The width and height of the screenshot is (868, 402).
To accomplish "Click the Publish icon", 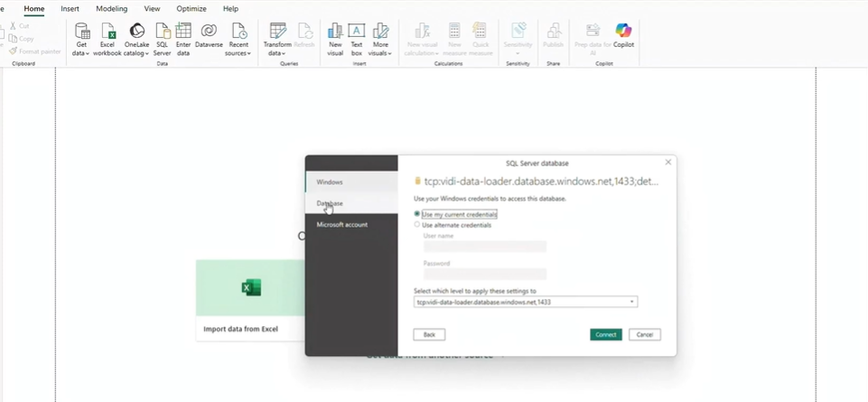I will pyautogui.click(x=553, y=31).
